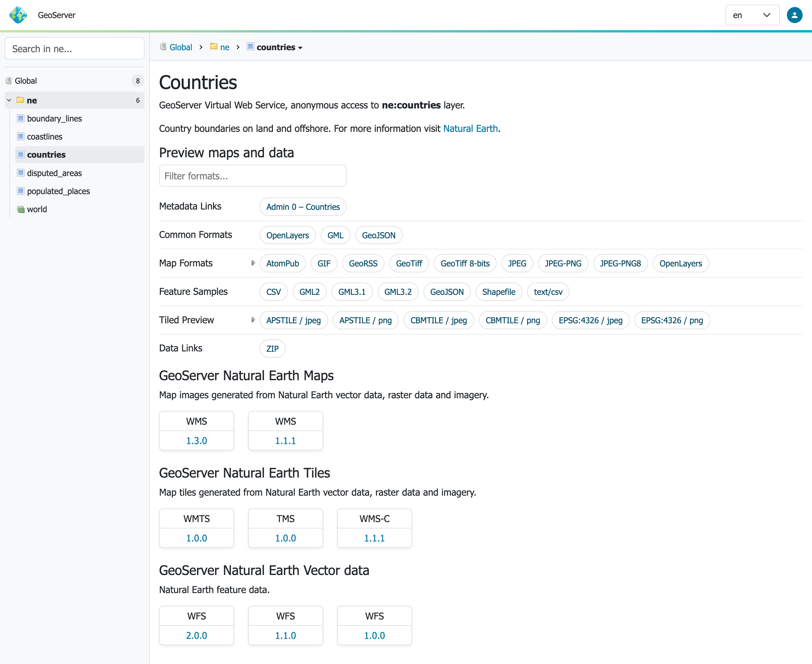Viewport: 812px width, 664px height.
Task: Click the disputed_areas layer icon
Action: click(x=21, y=172)
